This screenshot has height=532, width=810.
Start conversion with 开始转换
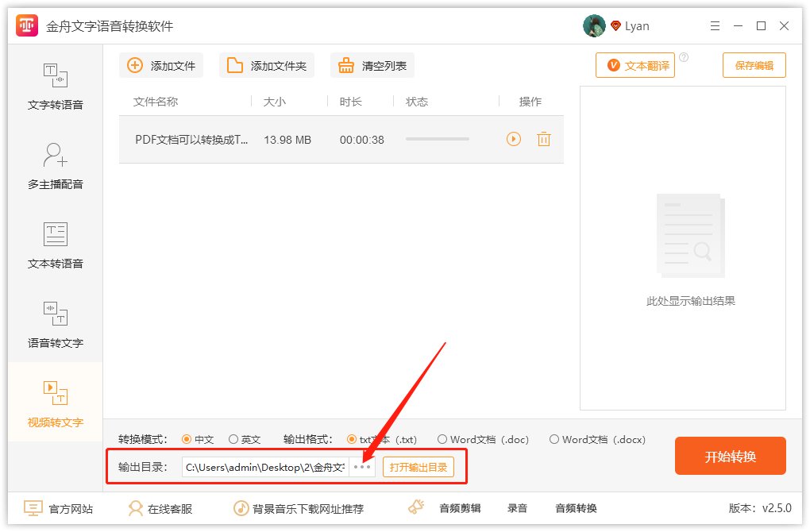click(x=729, y=456)
